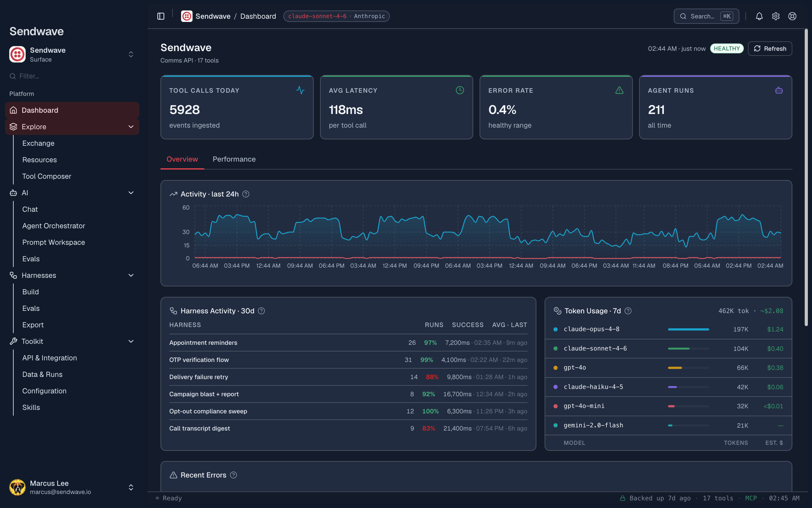The image size is (812, 508).
Task: Open Chat under AI
Action: (x=30, y=209)
